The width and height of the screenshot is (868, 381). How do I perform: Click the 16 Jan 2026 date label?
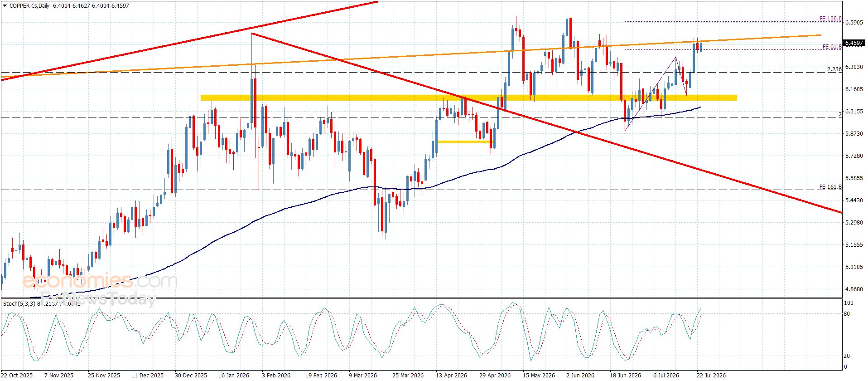click(x=234, y=376)
